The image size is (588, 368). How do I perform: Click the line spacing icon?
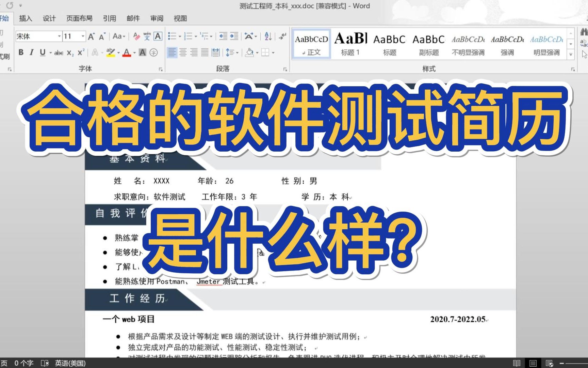(230, 52)
